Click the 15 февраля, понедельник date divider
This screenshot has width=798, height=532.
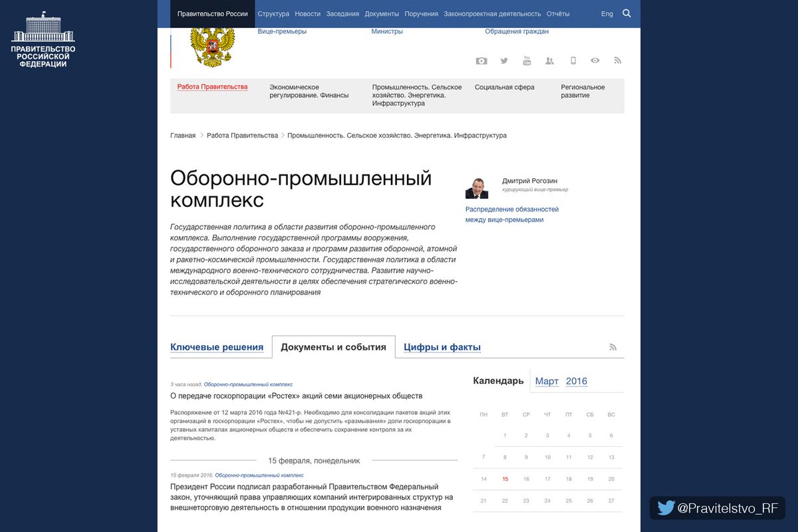[314, 460]
